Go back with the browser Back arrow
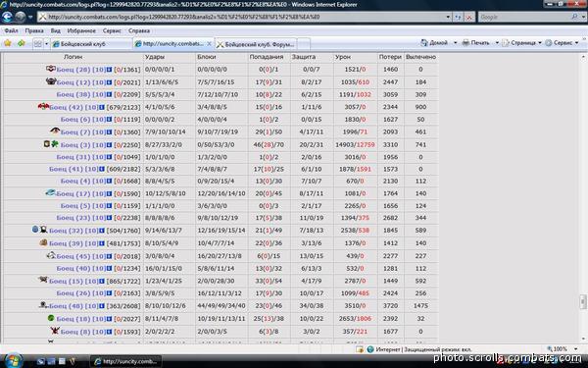Image resolution: width=588 pixels, height=368 pixels. 7,17
